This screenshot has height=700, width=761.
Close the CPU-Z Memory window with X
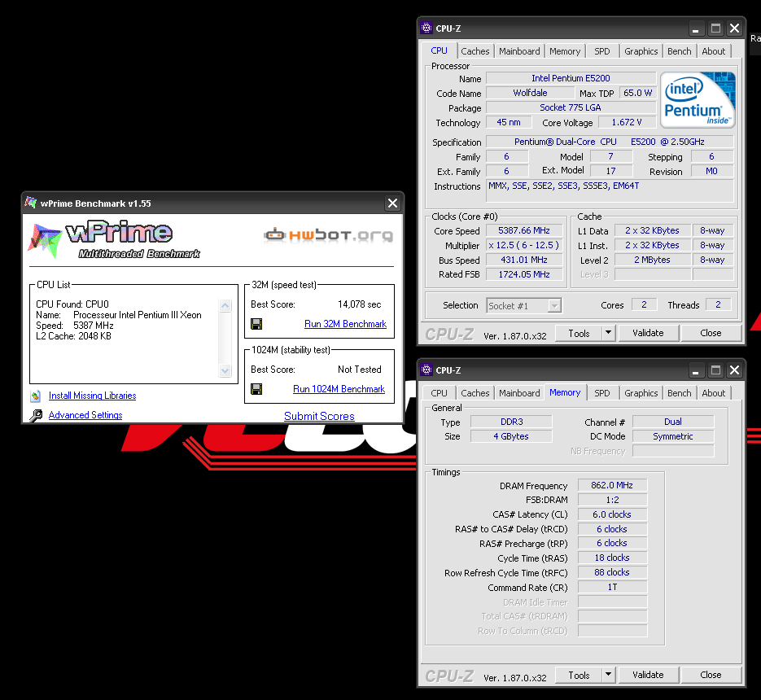(x=735, y=370)
